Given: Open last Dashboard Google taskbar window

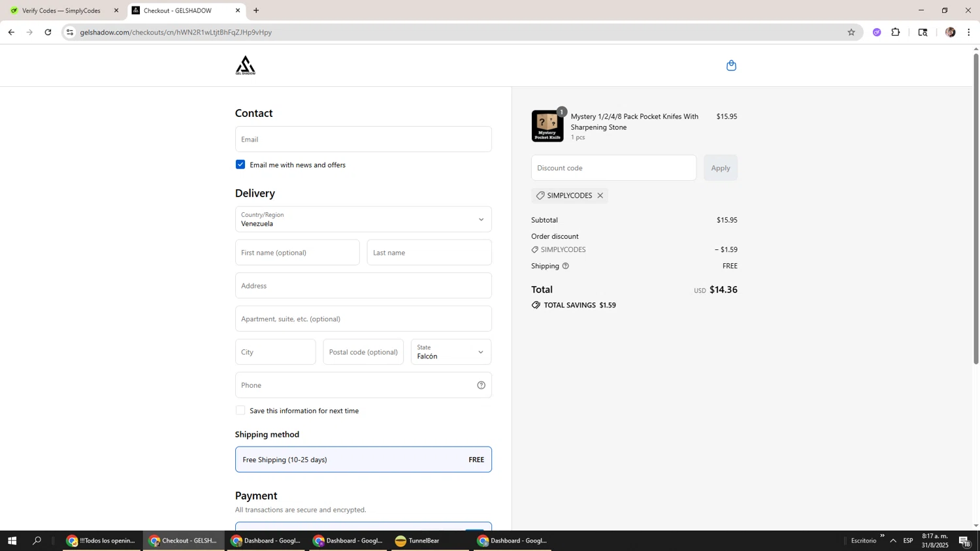Looking at the screenshot, I should [x=513, y=541].
